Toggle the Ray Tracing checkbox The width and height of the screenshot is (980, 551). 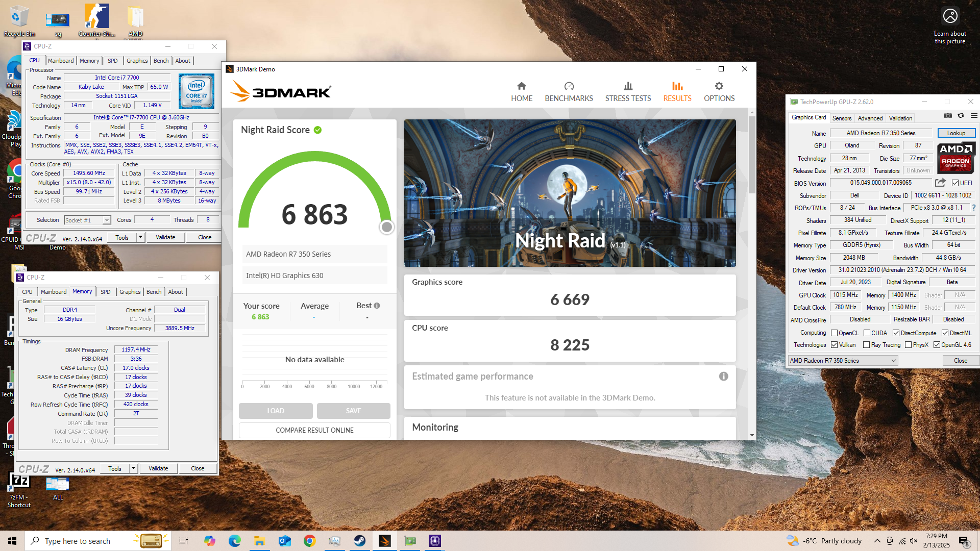(866, 345)
